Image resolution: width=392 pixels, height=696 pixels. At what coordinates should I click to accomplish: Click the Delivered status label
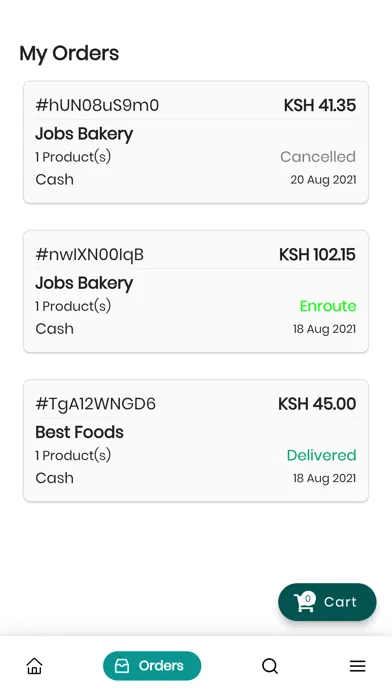tap(321, 455)
